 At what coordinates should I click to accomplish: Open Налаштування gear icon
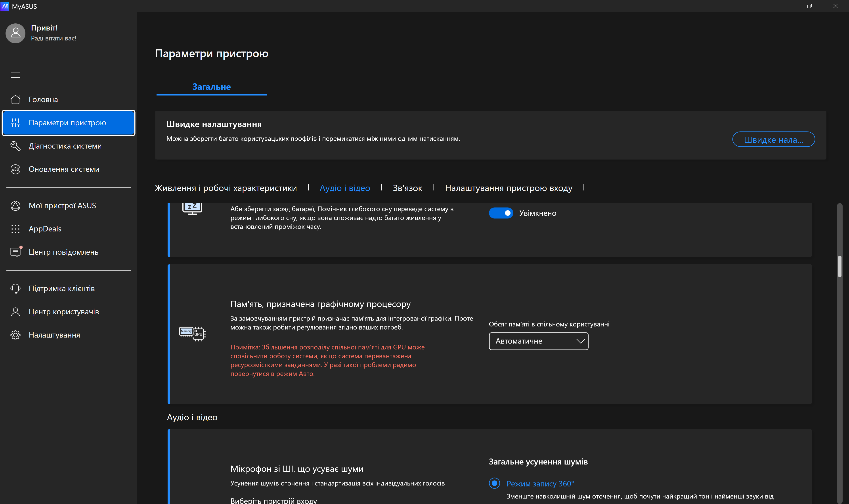(15, 335)
